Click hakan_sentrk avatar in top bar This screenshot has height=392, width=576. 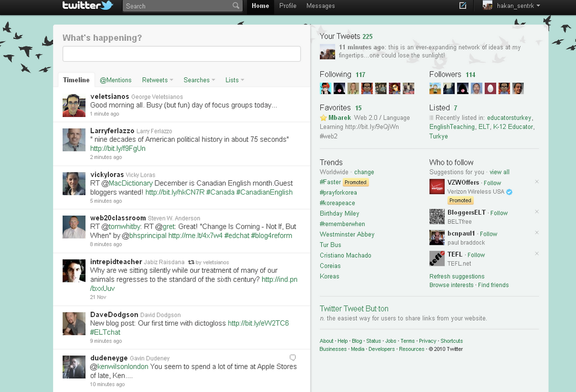pyautogui.click(x=488, y=6)
